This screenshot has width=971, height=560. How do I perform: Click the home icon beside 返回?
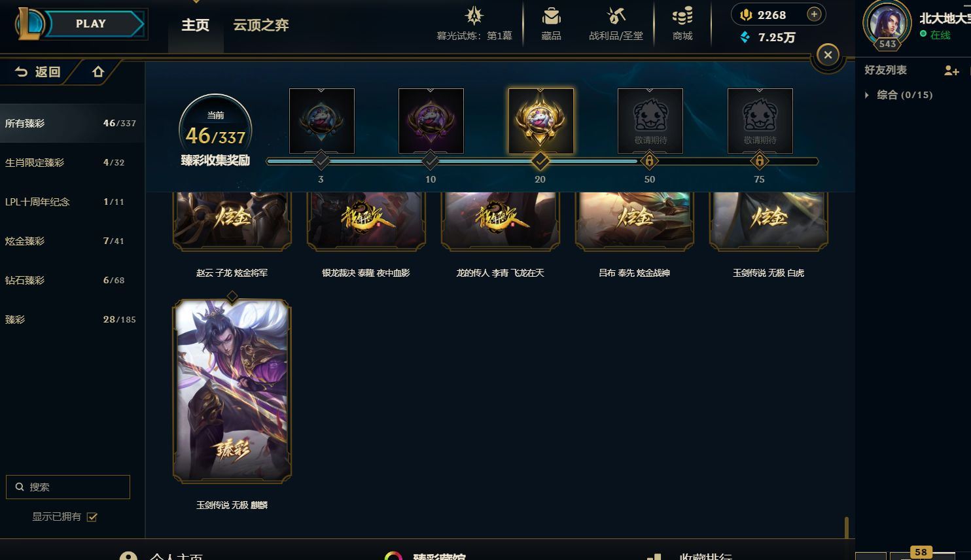pyautogui.click(x=98, y=72)
